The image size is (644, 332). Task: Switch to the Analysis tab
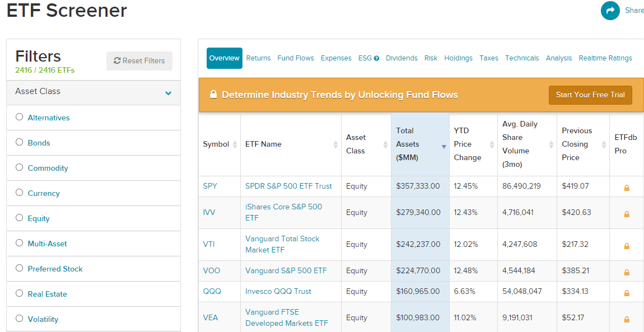559,58
